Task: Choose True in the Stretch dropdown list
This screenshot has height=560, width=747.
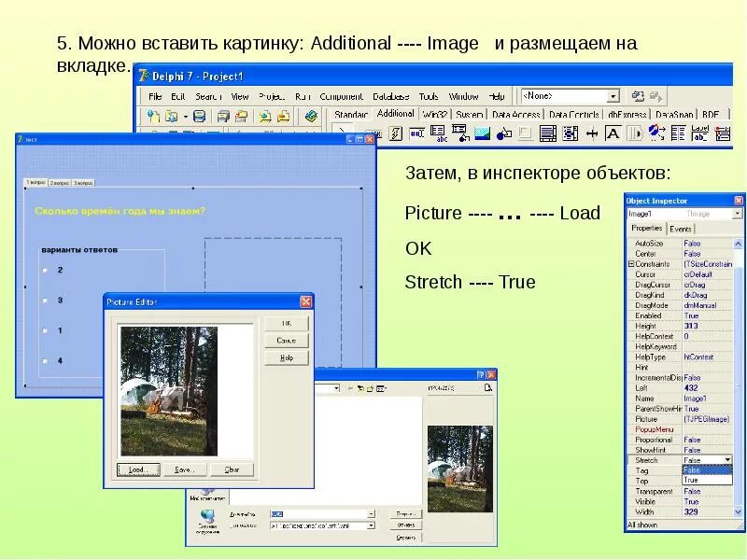Action: [x=708, y=481]
